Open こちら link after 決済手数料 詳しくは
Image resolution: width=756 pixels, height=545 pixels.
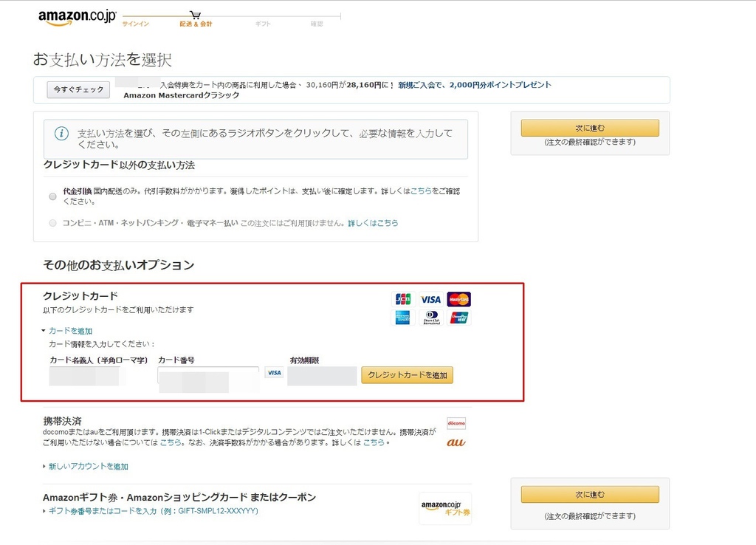(x=374, y=442)
